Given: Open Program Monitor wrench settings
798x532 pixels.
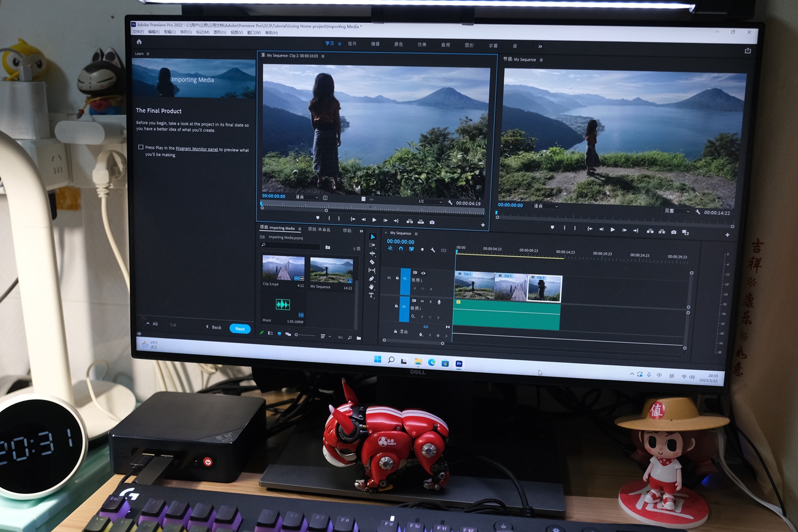Looking at the screenshot, I should (698, 212).
